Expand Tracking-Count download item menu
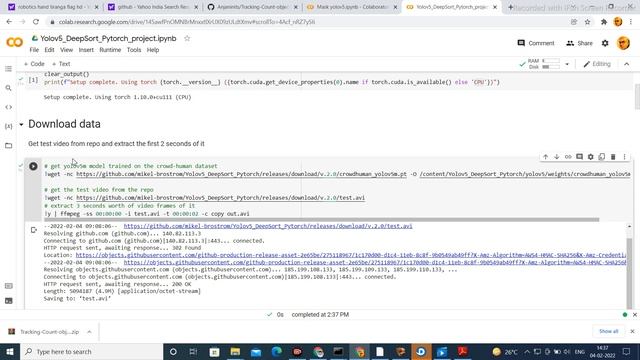This screenshot has width=640, height=360. [x=89, y=332]
